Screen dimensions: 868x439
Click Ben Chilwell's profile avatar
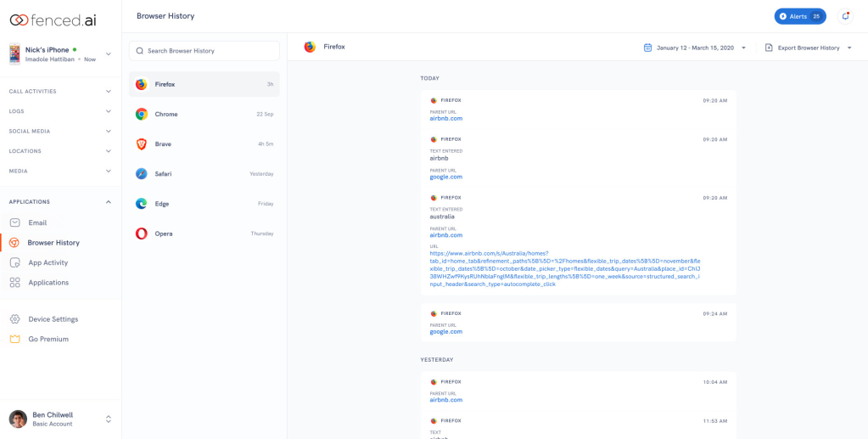(18, 419)
